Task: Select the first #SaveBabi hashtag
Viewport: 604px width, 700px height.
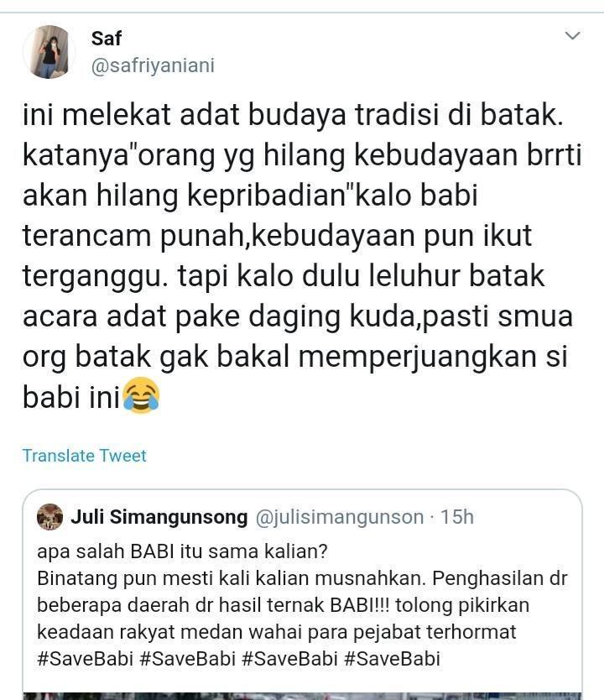Action: 86,659
